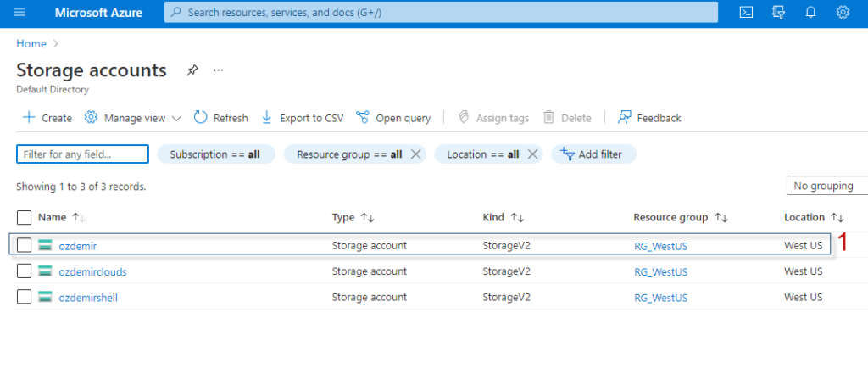Click the storage icon beside ozdemirshell
Screen dimensions: 868x374
[x=45, y=297]
